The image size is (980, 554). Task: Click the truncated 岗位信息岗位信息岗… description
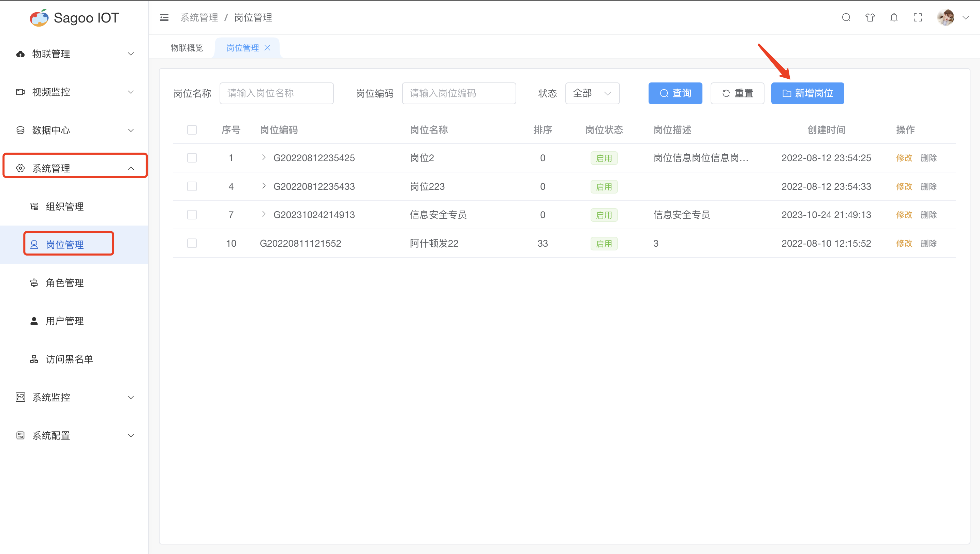[x=701, y=157]
